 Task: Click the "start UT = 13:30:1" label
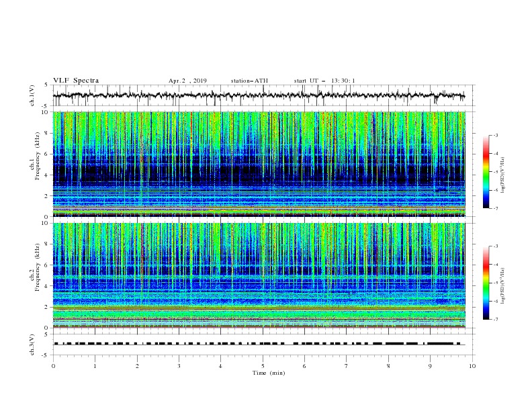point(324,81)
